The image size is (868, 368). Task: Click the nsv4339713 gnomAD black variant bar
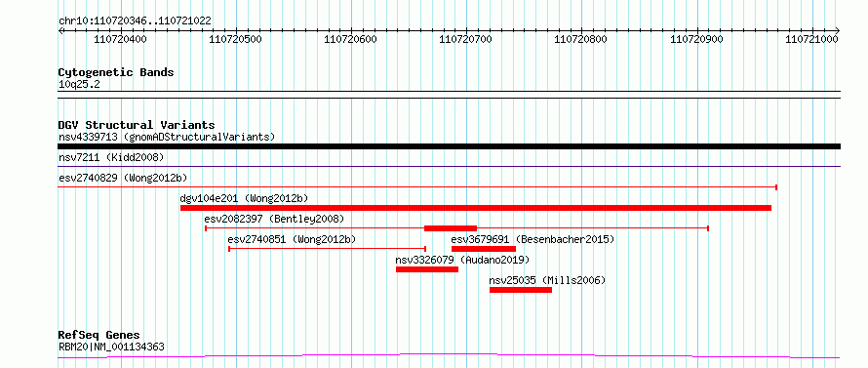(x=449, y=146)
